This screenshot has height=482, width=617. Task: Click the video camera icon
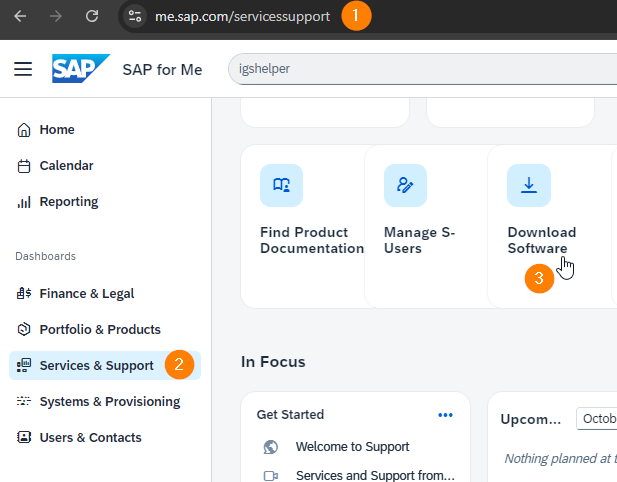pyautogui.click(x=271, y=476)
